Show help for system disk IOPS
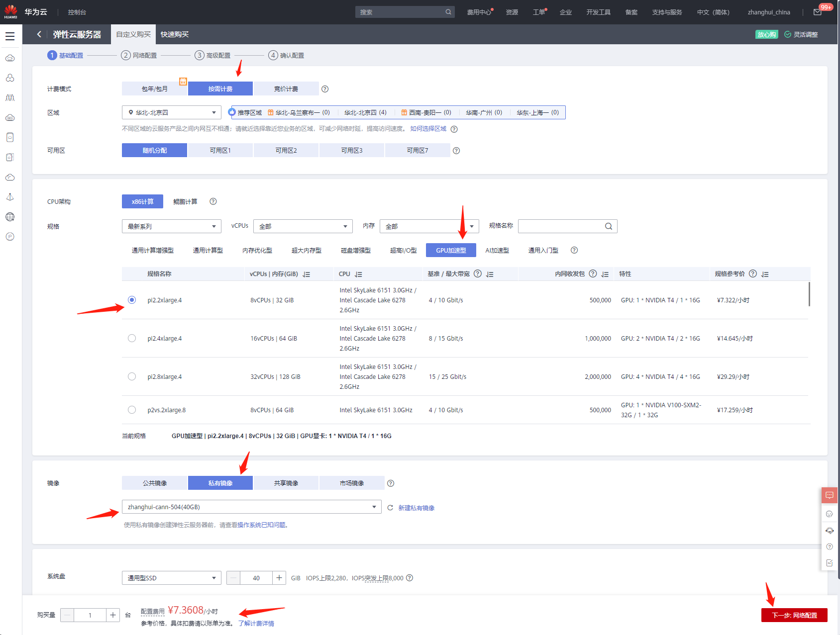The image size is (840, 635). coord(410,578)
